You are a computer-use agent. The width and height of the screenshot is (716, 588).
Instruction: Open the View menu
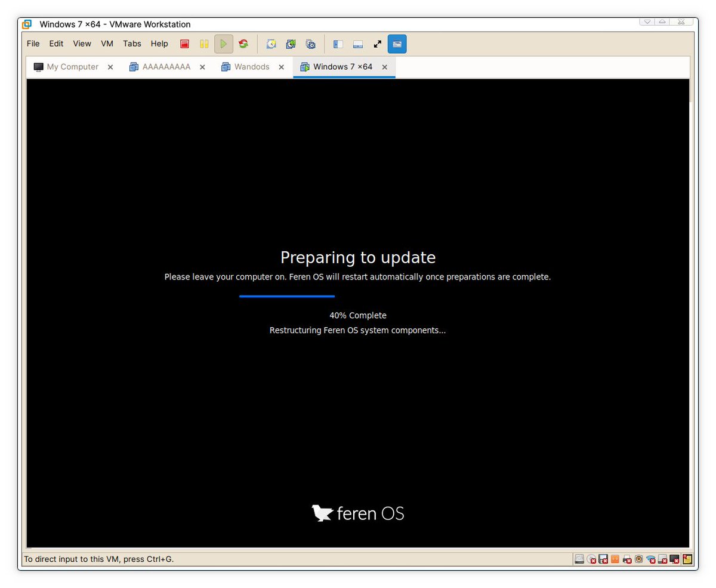(82, 44)
